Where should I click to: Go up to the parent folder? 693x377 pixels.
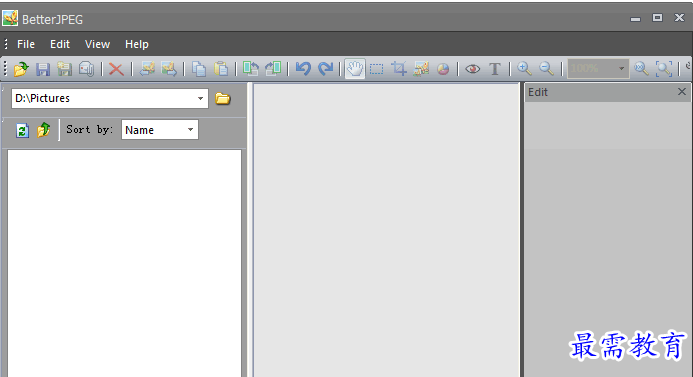pyautogui.click(x=43, y=130)
